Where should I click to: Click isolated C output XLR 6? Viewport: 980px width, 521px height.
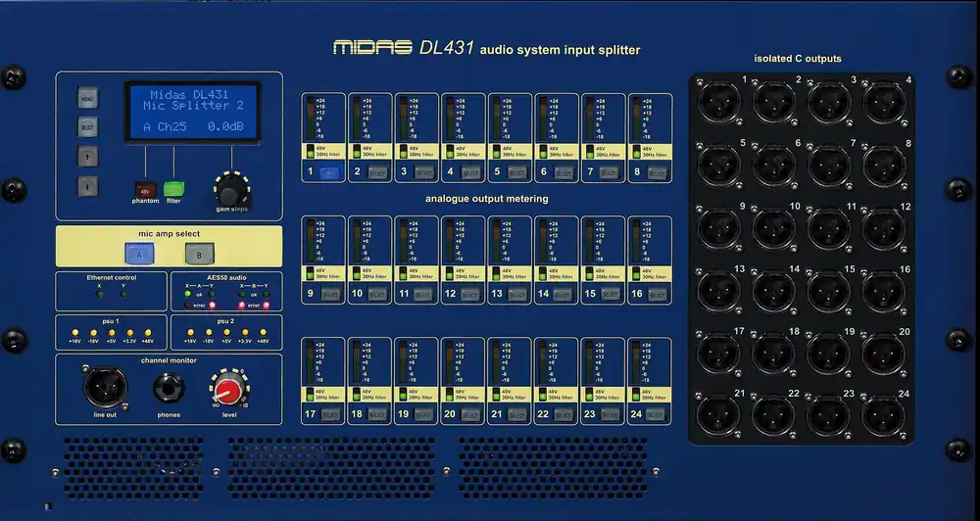click(774, 165)
